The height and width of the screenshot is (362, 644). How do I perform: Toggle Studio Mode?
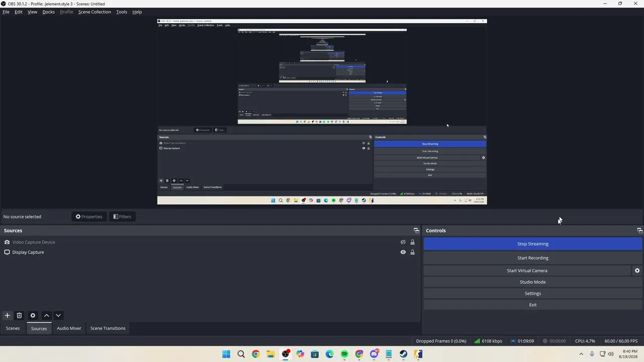[533, 282]
